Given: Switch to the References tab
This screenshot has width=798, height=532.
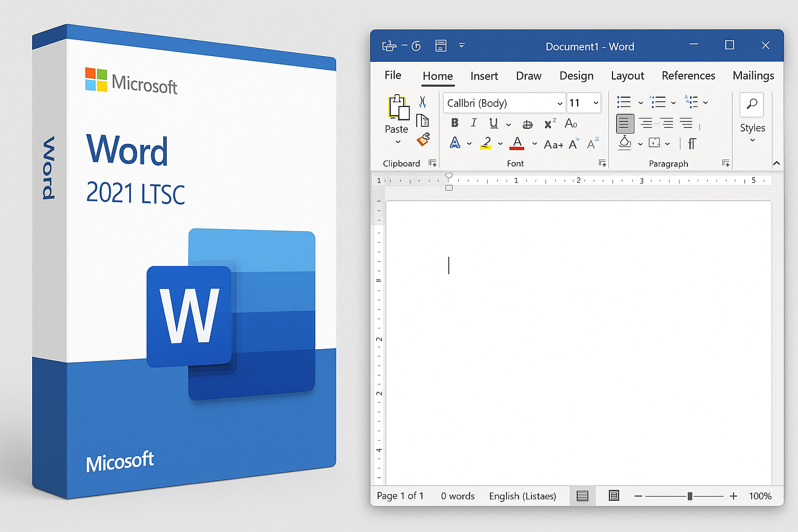Looking at the screenshot, I should [x=688, y=76].
